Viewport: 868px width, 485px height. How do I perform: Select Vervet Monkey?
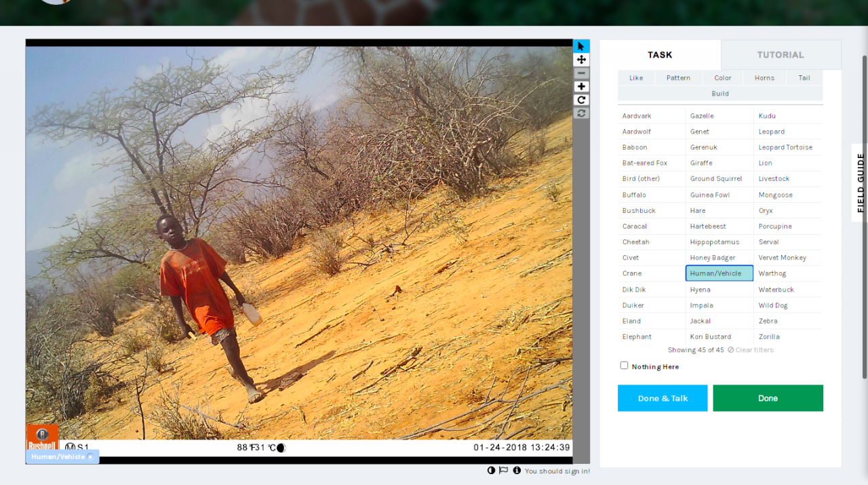tap(788, 258)
